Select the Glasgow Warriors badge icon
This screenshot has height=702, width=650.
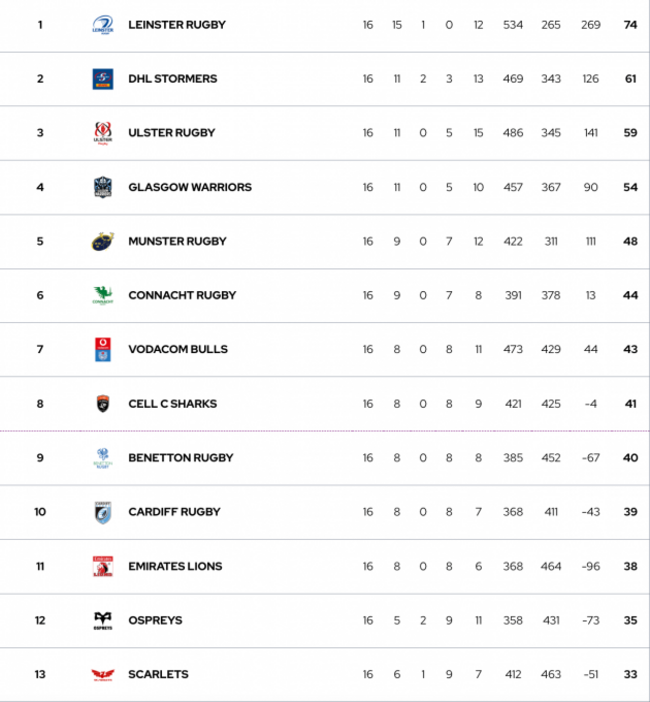[x=103, y=187]
